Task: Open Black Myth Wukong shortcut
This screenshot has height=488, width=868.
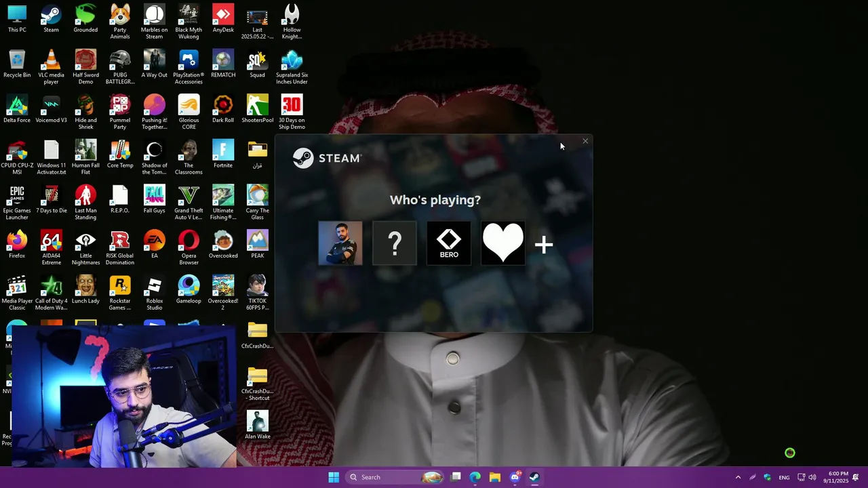Action: (x=189, y=21)
